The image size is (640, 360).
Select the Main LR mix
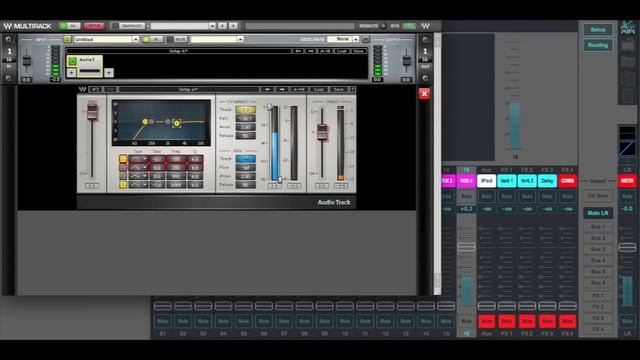point(598,213)
